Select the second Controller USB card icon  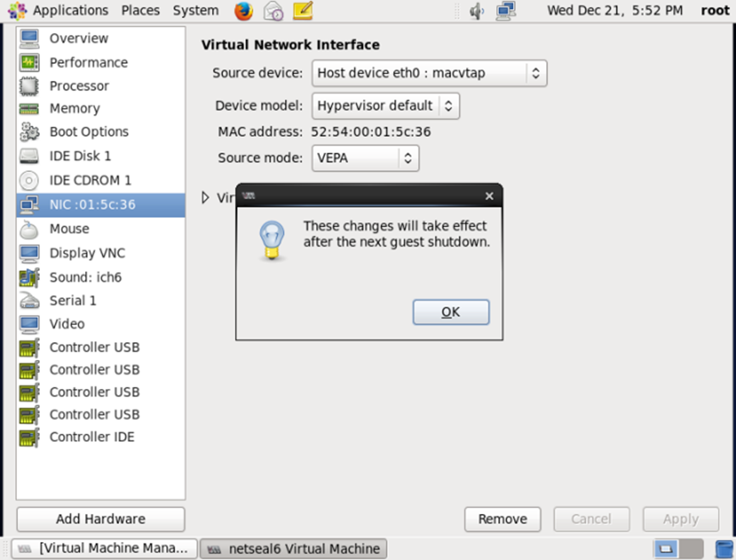29,370
